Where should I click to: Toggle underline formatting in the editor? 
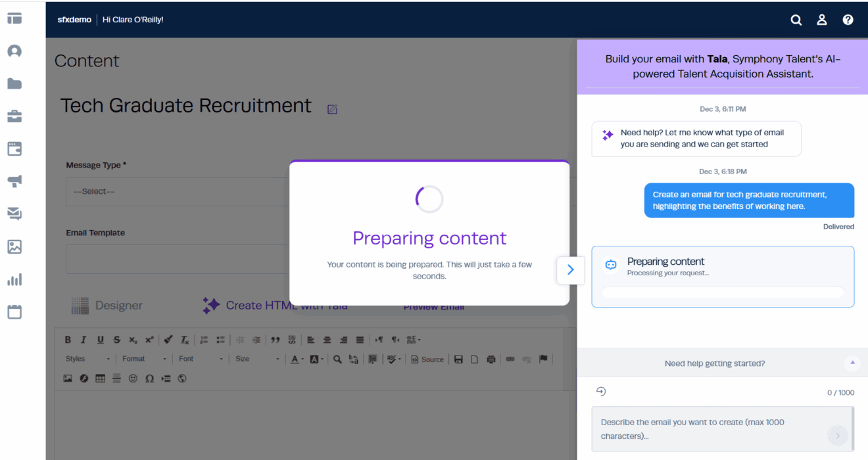pyautogui.click(x=99, y=339)
